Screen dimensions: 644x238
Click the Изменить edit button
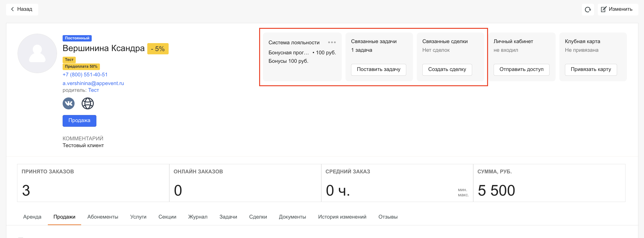617,9
